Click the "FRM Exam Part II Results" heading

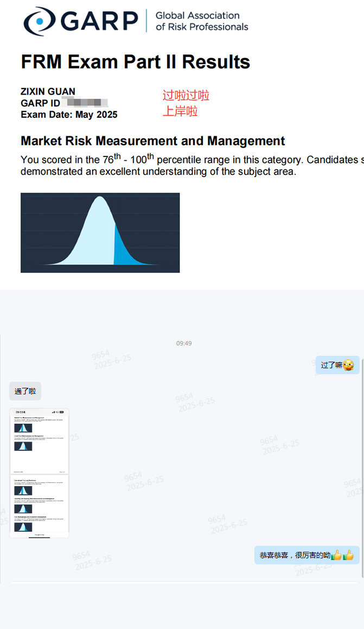tap(136, 62)
